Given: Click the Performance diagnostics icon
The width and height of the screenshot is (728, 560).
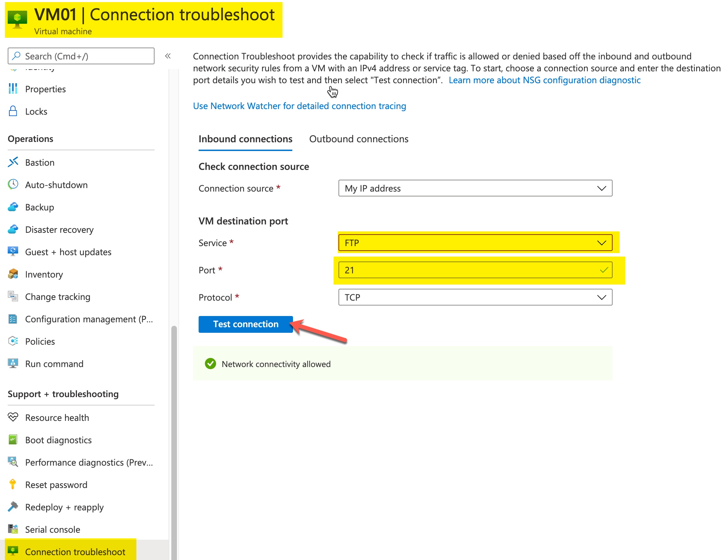Looking at the screenshot, I should [x=13, y=462].
